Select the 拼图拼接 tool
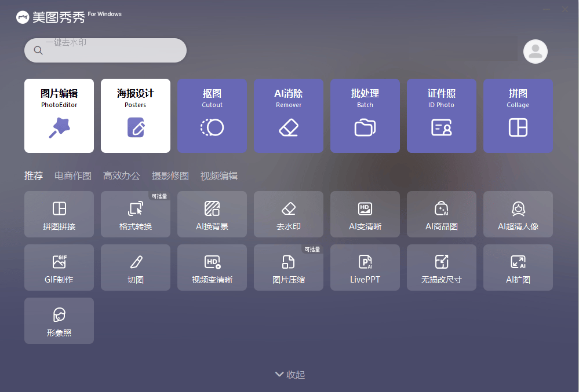 [x=59, y=214]
